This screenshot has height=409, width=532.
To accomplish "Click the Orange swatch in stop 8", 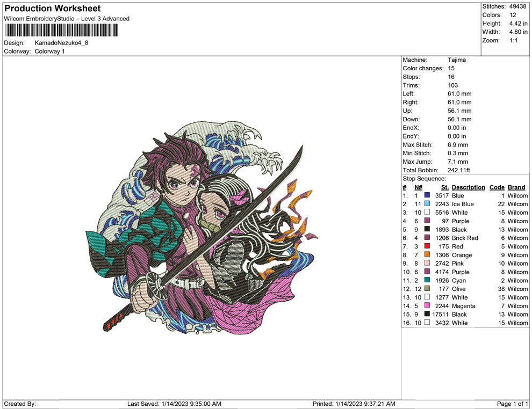I will pos(427,254).
